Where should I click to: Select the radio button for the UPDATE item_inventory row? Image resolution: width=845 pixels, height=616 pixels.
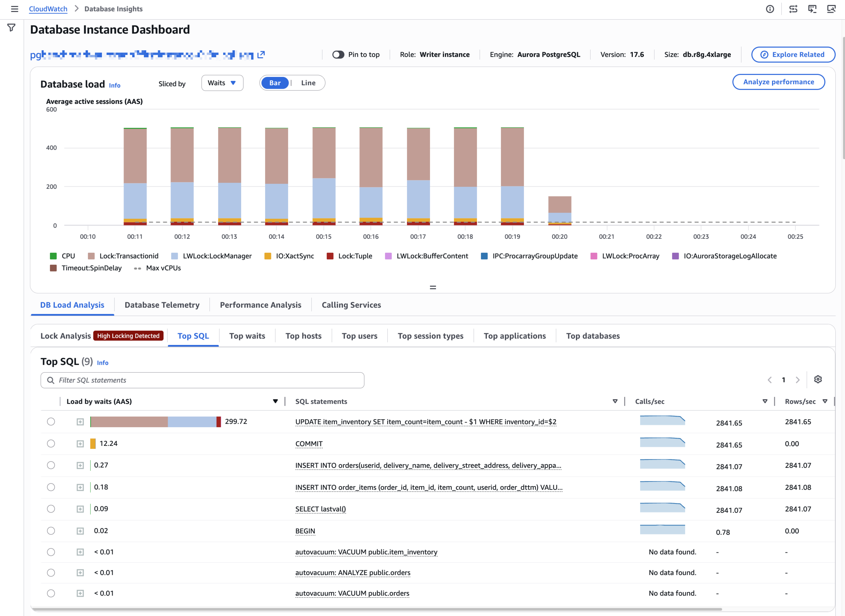coord(51,422)
